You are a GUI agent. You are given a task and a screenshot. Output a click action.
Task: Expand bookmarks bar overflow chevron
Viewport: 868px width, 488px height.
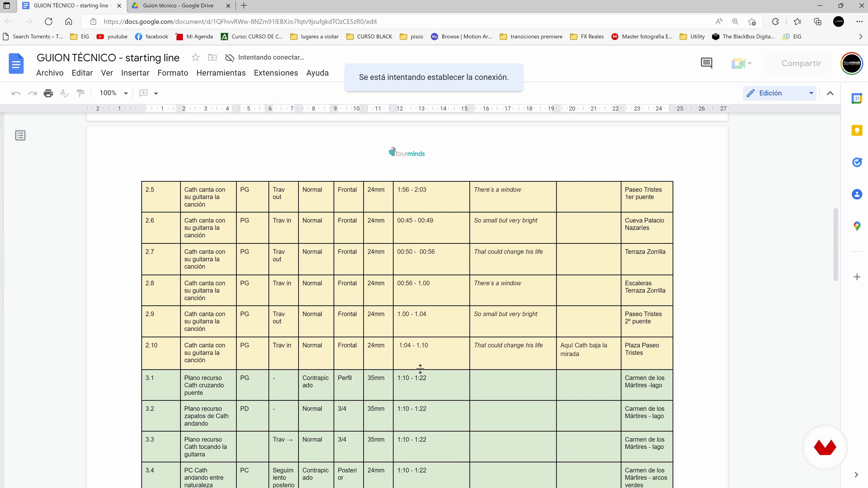(x=860, y=36)
